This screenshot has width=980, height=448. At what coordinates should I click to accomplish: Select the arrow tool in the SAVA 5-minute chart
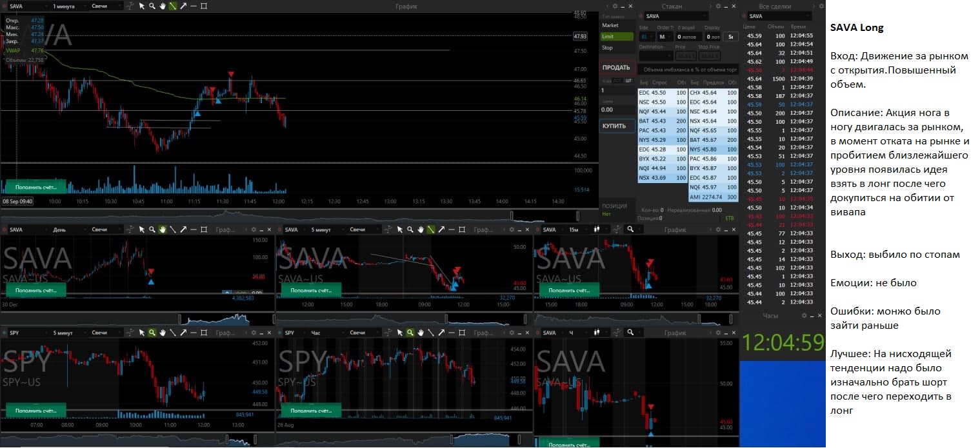coord(441,229)
